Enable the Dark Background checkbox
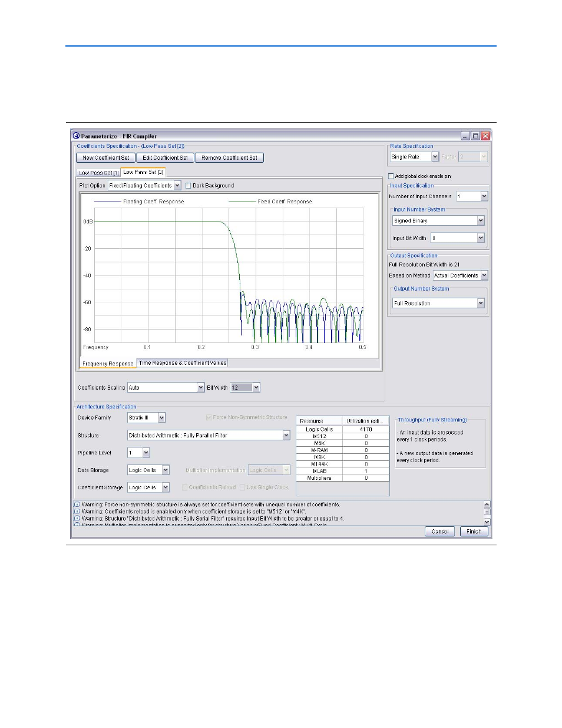The image size is (562, 728). (x=189, y=186)
